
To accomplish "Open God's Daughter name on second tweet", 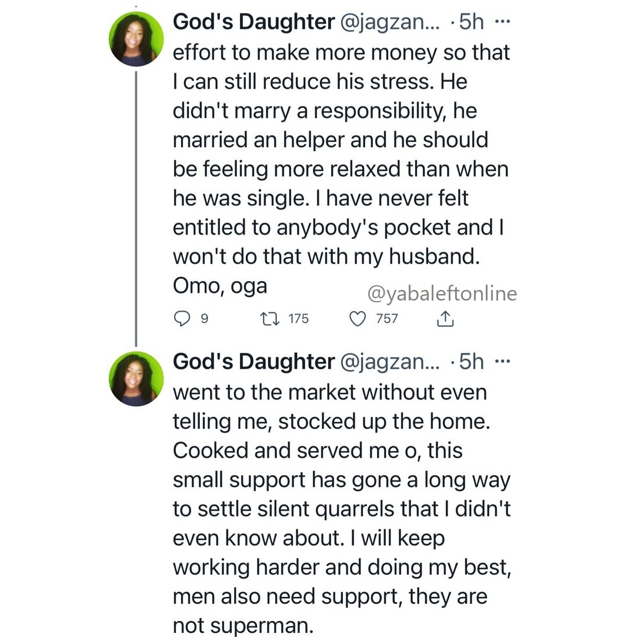I will coord(254,362).
